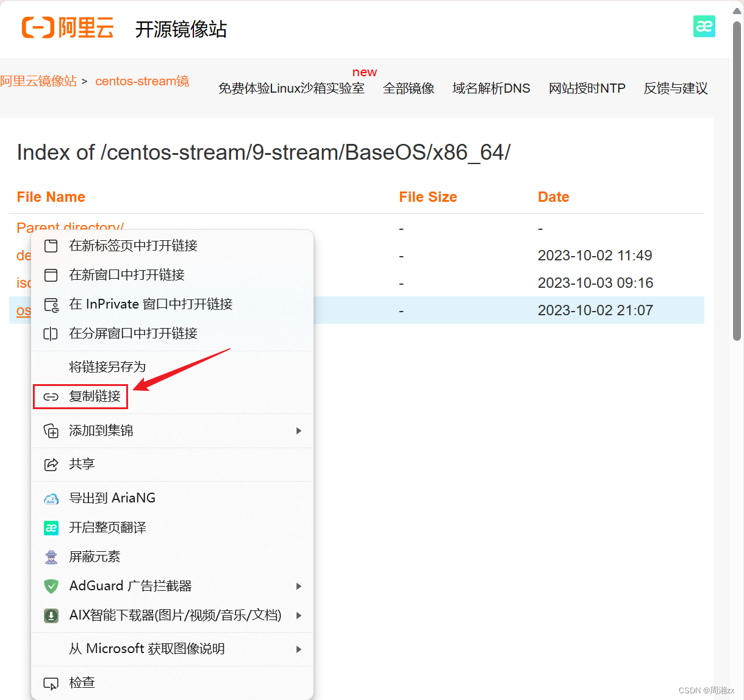
Task: Click the Index of /centos-stream/9-stream/BaseOS/x86_64/ heading
Action: click(x=263, y=152)
